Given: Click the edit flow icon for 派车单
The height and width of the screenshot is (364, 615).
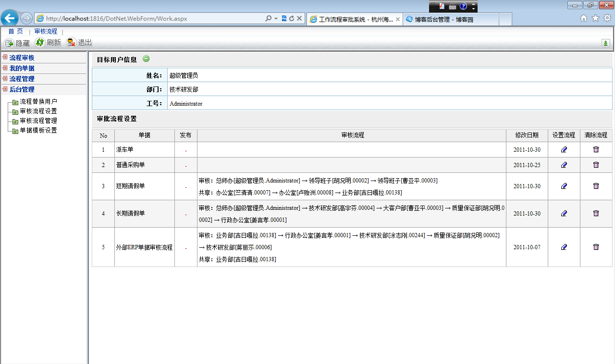Looking at the screenshot, I should coord(564,149).
